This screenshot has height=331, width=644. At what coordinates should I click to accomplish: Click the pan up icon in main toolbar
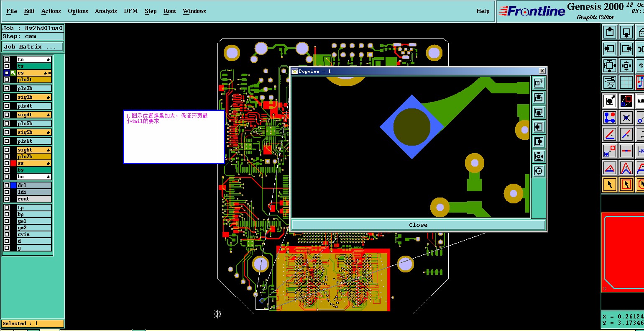click(x=610, y=32)
